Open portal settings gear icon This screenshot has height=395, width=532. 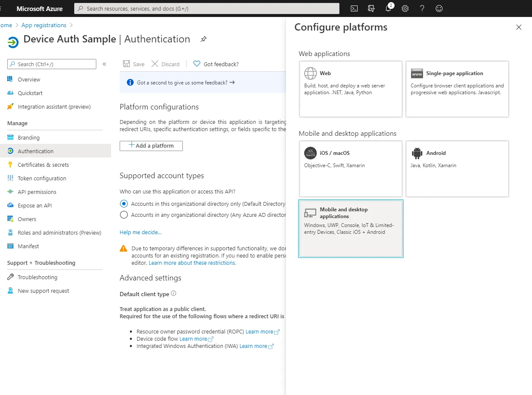point(405,8)
